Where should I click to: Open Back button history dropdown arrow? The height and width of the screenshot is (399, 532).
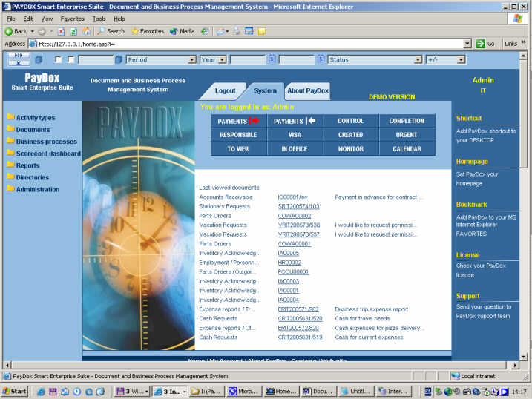(32, 32)
